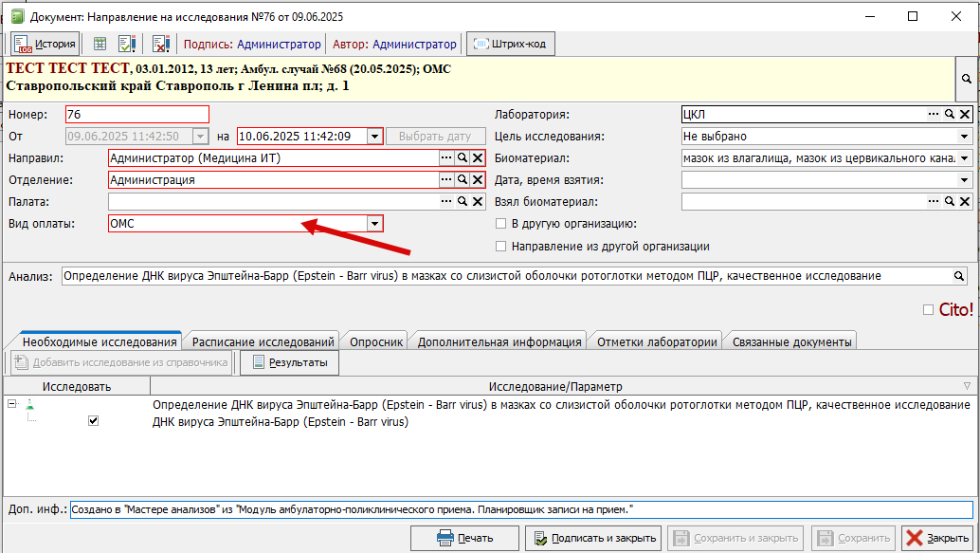Clear the Отделение field with X icon
The image size is (980, 553).
click(478, 180)
